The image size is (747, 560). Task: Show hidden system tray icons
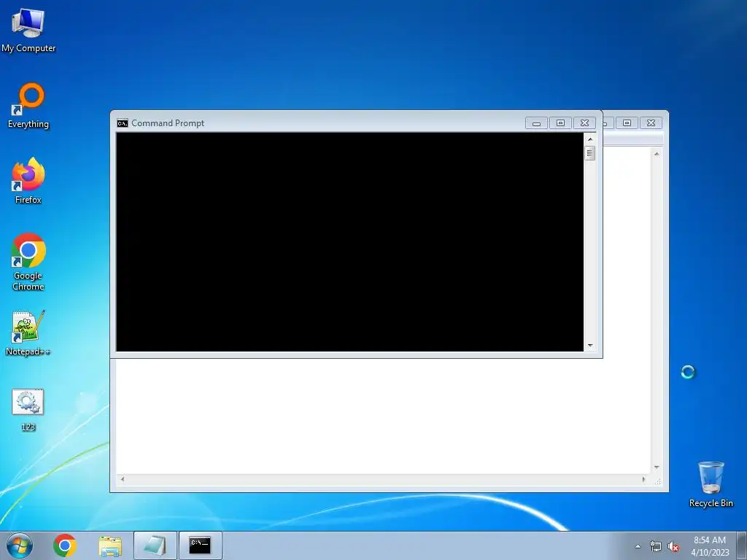pyautogui.click(x=638, y=547)
